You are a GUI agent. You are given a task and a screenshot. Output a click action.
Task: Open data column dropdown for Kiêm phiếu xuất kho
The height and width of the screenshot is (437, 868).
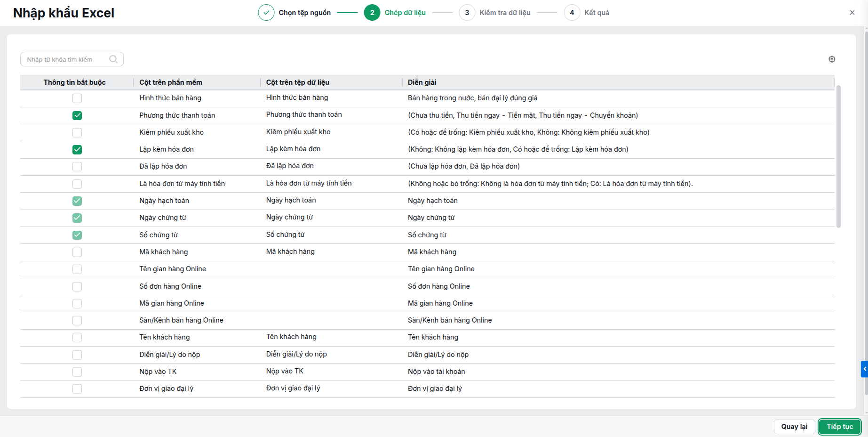click(x=331, y=132)
